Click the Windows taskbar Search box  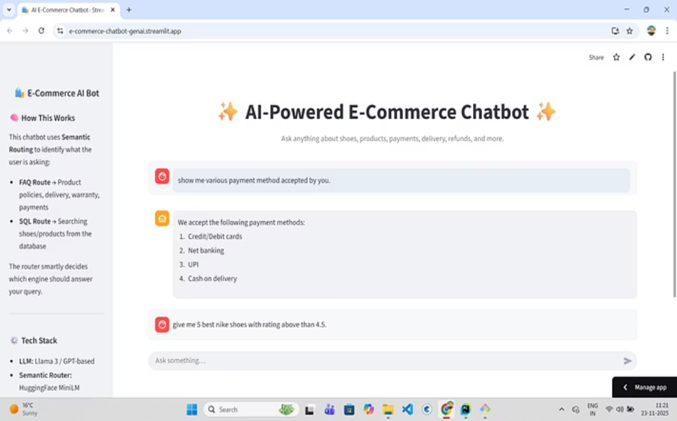(251, 409)
